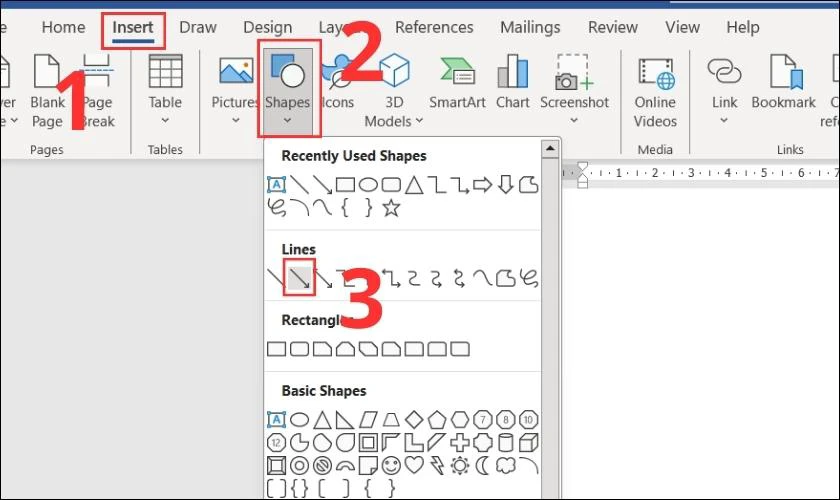Screen dimensions: 840x500
Task: Insert the Can cylinder basic shape
Action: click(506, 443)
